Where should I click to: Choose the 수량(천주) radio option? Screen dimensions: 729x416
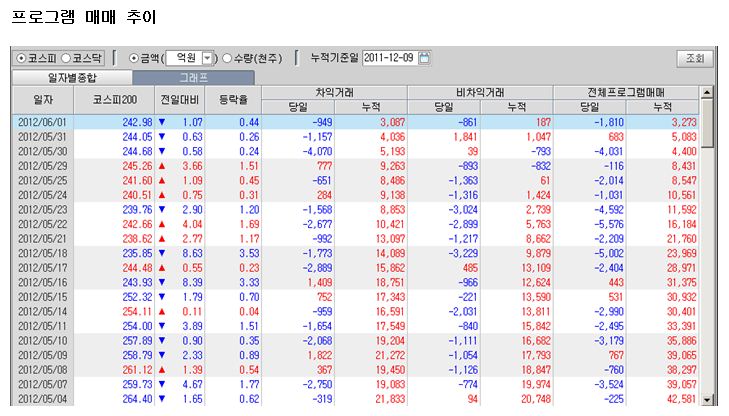(x=227, y=58)
